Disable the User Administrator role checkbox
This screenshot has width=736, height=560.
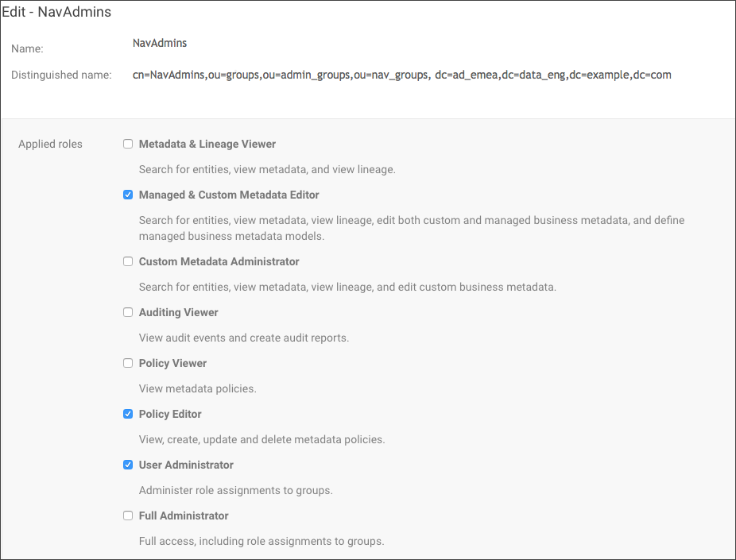[x=128, y=465]
